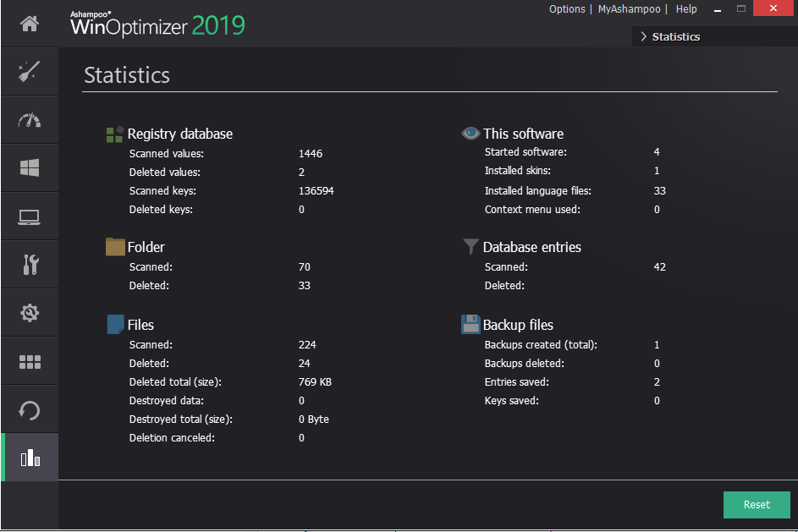Click the Scanned keys value 136594

click(x=316, y=191)
